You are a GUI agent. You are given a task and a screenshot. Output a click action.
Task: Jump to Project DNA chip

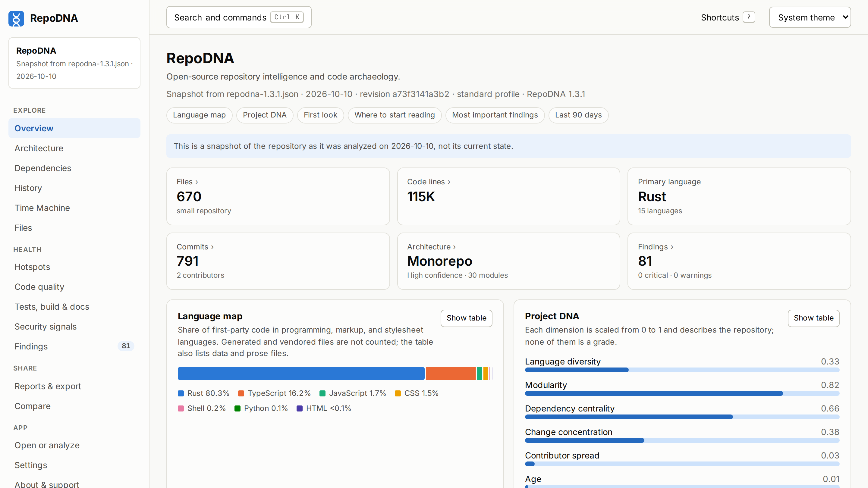tap(265, 115)
